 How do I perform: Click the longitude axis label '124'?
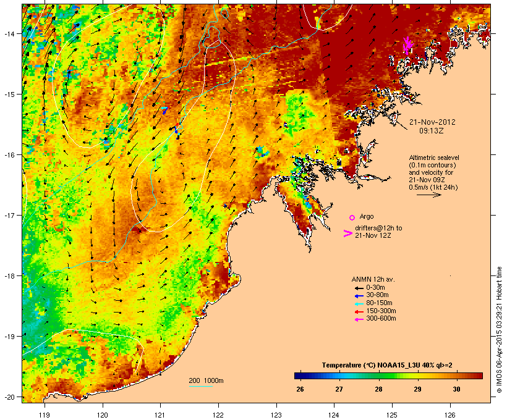tap(334, 415)
